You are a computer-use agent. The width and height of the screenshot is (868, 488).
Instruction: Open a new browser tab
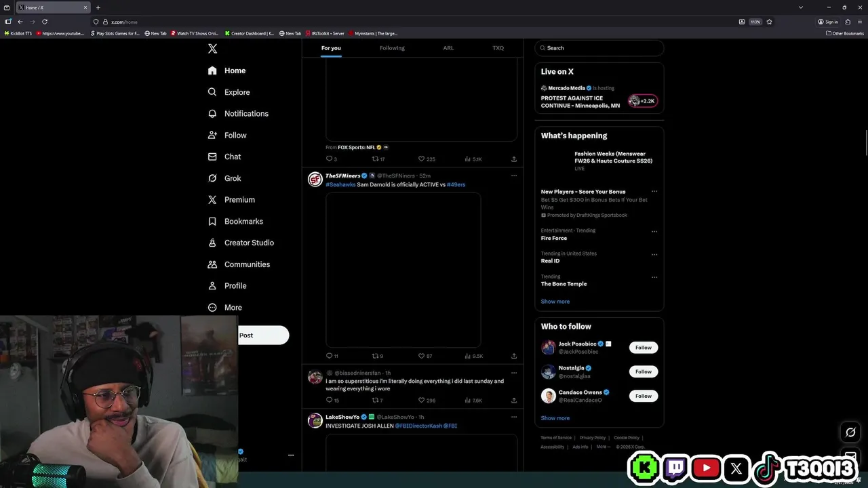98,7
